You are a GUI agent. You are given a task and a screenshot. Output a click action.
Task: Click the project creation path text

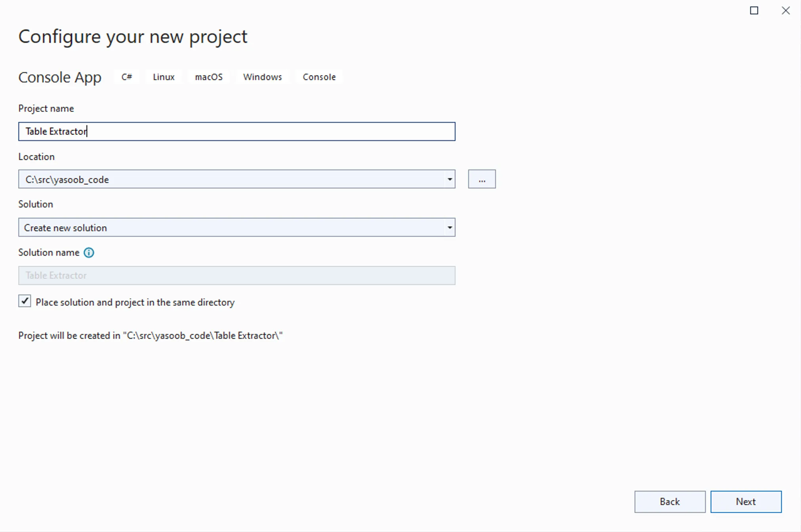(x=150, y=335)
